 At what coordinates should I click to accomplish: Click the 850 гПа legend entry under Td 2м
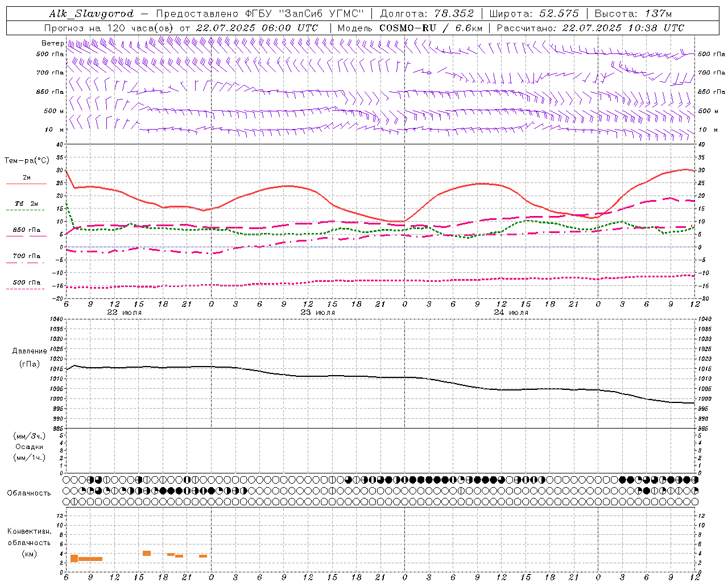pyautogui.click(x=26, y=230)
